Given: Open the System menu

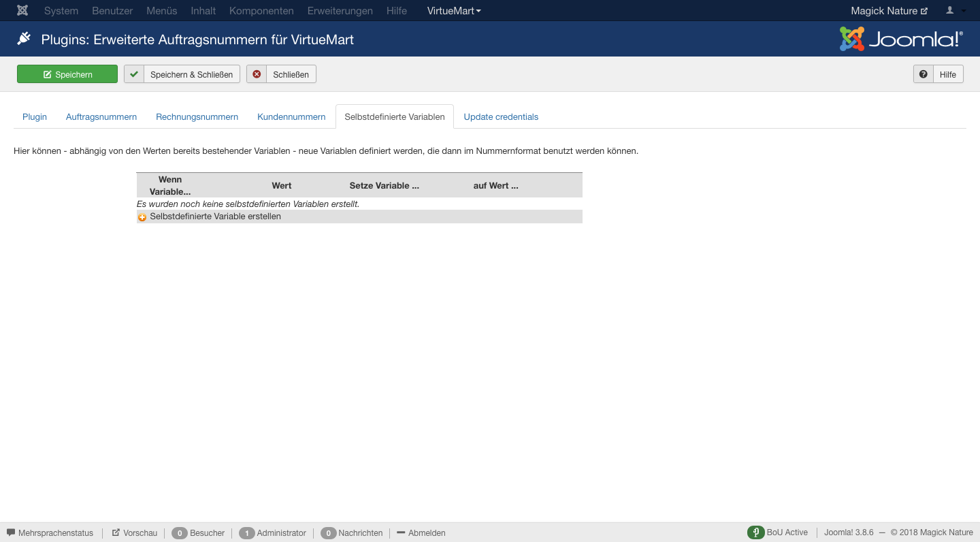Looking at the screenshot, I should [61, 11].
